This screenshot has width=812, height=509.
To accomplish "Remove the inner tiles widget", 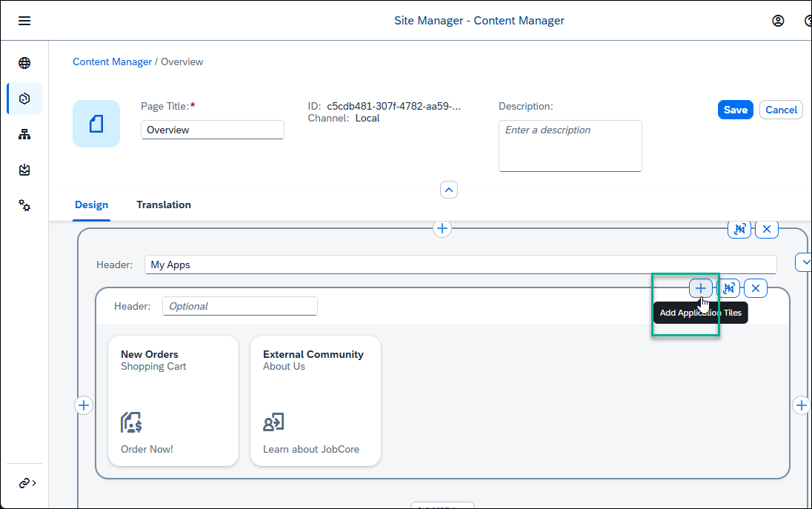I will tap(756, 288).
